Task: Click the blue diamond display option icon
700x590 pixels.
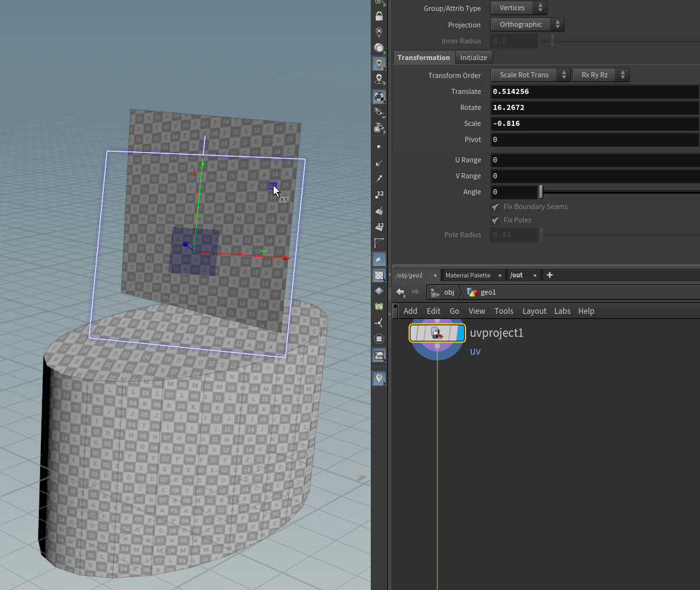Action: pos(379,291)
